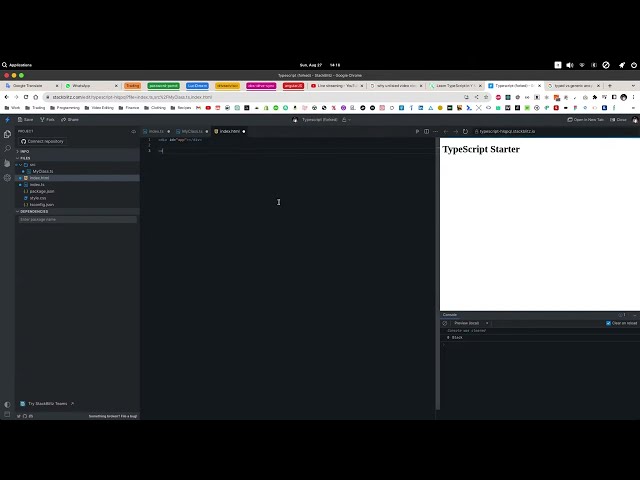Open Try StackBlitz Teams link
Image resolution: width=640 pixels, height=480 pixels.
[x=47, y=404]
